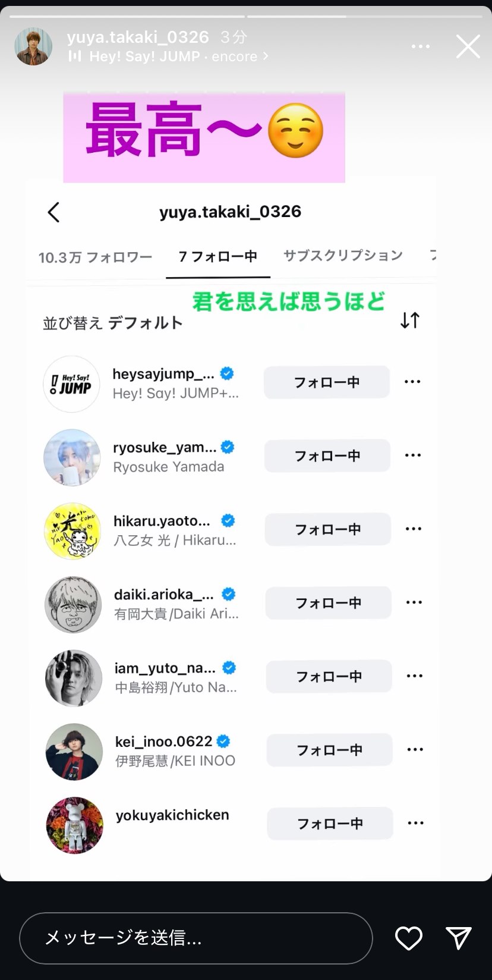
Task: Open more options for kei_inoo.0622
Action: 415,749
